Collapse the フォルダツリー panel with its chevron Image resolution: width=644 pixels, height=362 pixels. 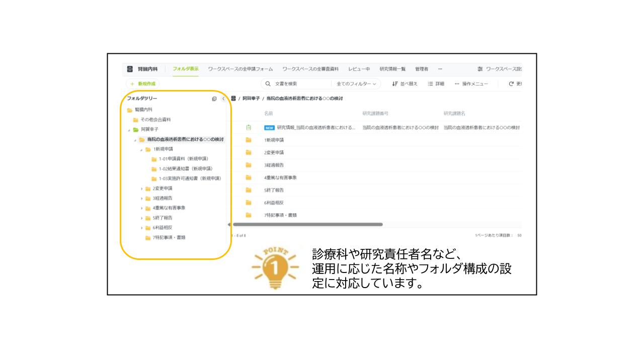pyautogui.click(x=223, y=99)
